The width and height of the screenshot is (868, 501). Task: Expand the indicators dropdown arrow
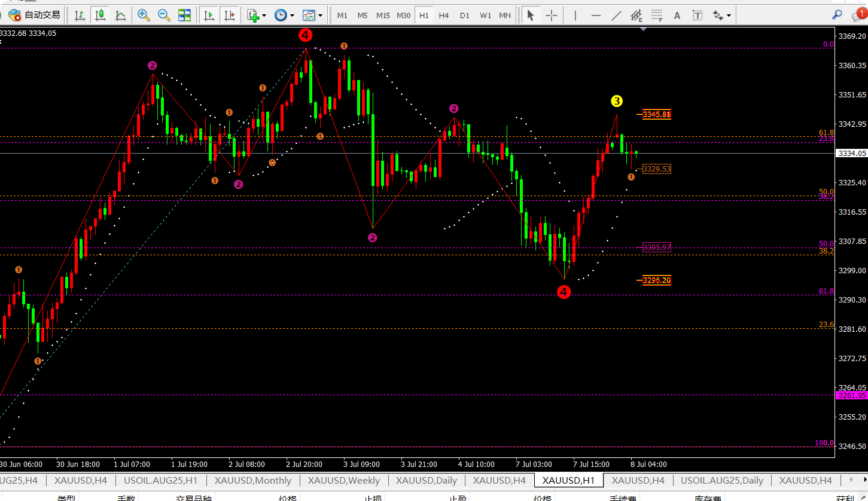tap(264, 16)
